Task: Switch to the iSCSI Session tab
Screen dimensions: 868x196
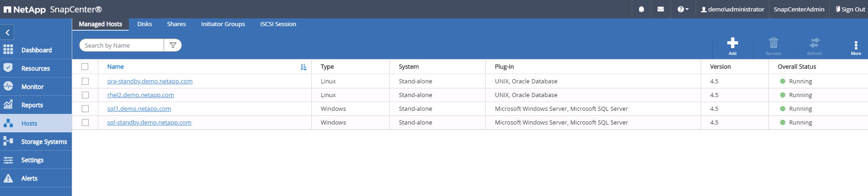Action: pyautogui.click(x=278, y=24)
